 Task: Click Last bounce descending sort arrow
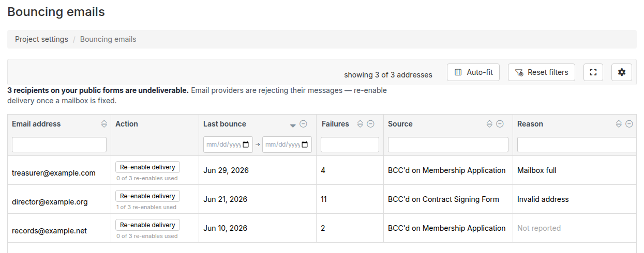(x=293, y=124)
